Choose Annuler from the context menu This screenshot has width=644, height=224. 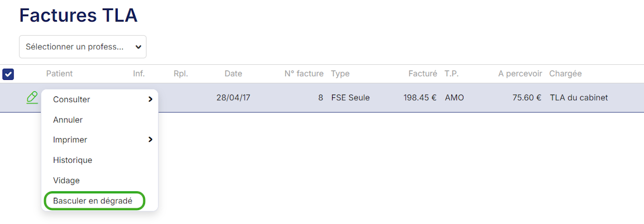point(68,120)
